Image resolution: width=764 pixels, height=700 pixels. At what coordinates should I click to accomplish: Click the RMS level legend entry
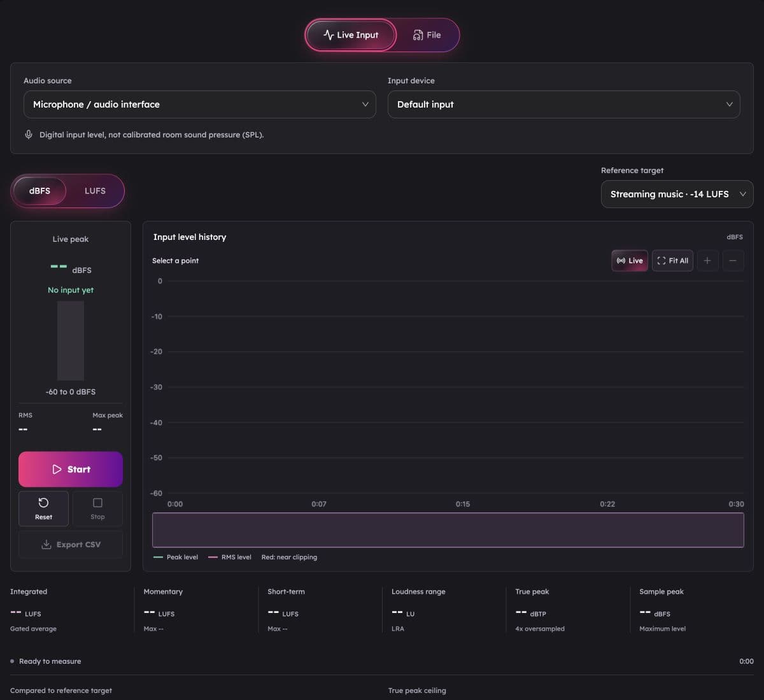pyautogui.click(x=230, y=557)
